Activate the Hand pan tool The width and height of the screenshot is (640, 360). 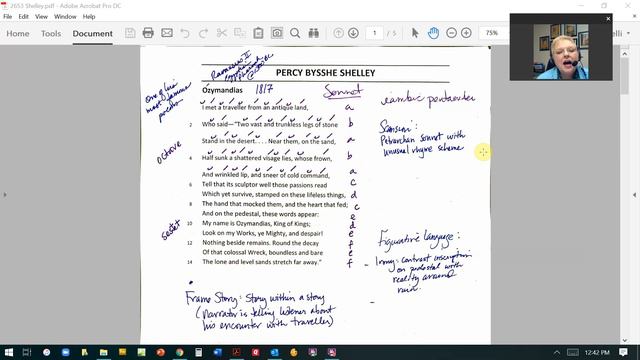coord(433,33)
